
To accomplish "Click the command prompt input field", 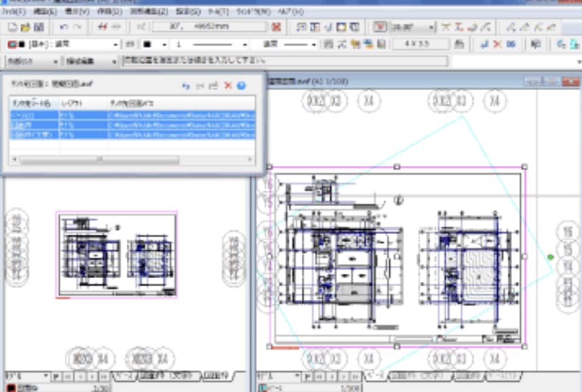I will (285, 61).
